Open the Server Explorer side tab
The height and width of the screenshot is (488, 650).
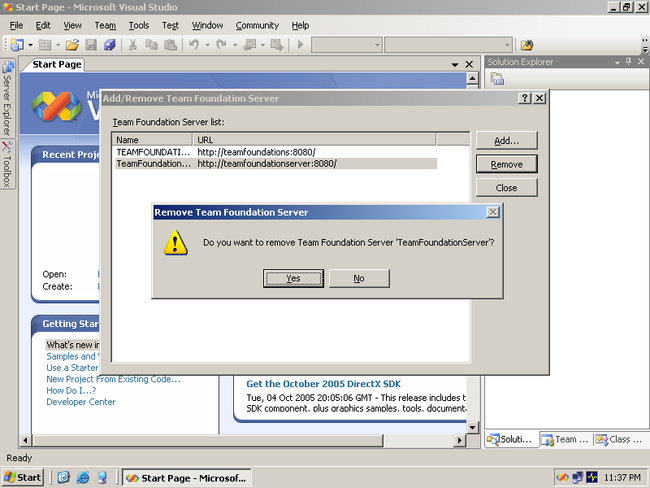(7, 98)
